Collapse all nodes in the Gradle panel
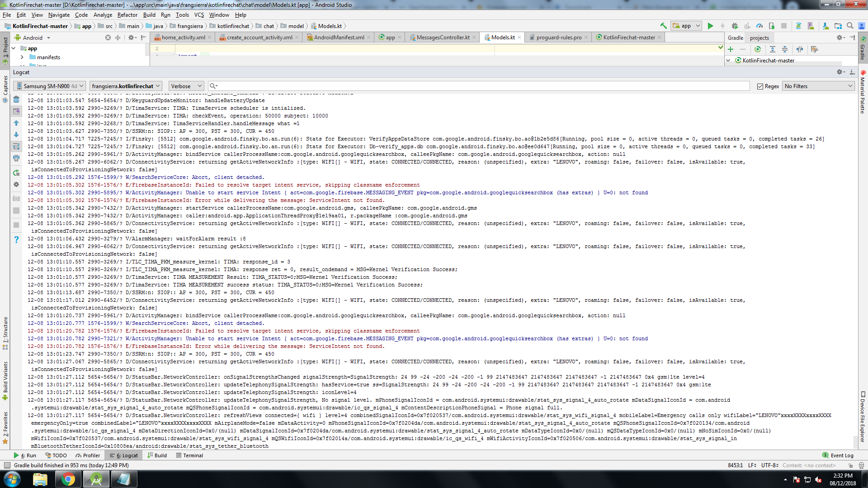 785,49
